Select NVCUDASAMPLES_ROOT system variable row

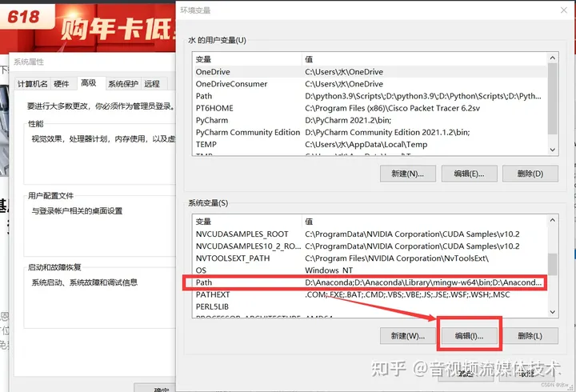click(x=370, y=234)
